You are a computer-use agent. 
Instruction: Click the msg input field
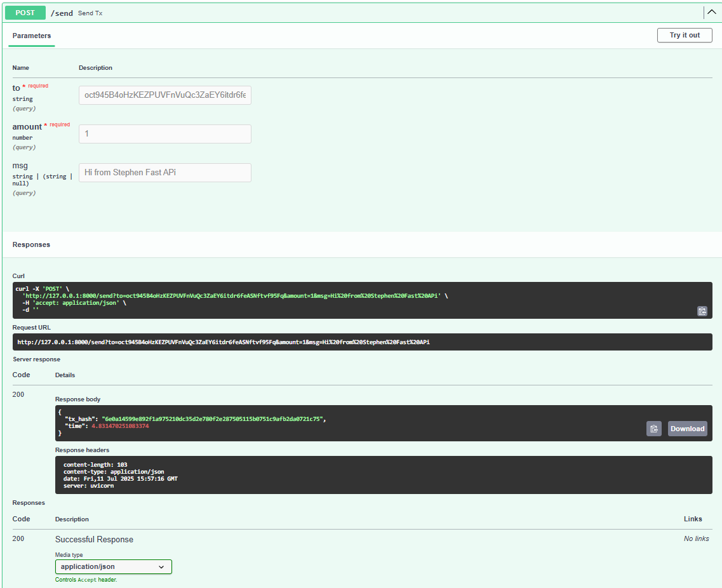(x=165, y=173)
